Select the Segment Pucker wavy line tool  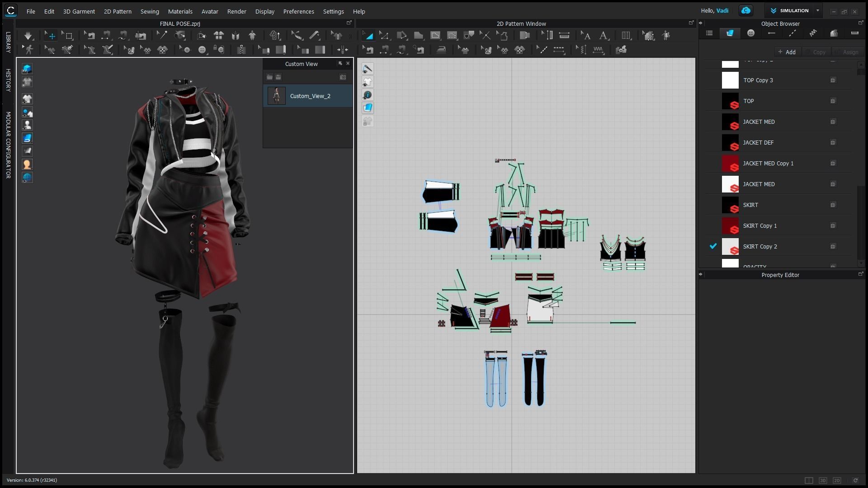point(599,50)
